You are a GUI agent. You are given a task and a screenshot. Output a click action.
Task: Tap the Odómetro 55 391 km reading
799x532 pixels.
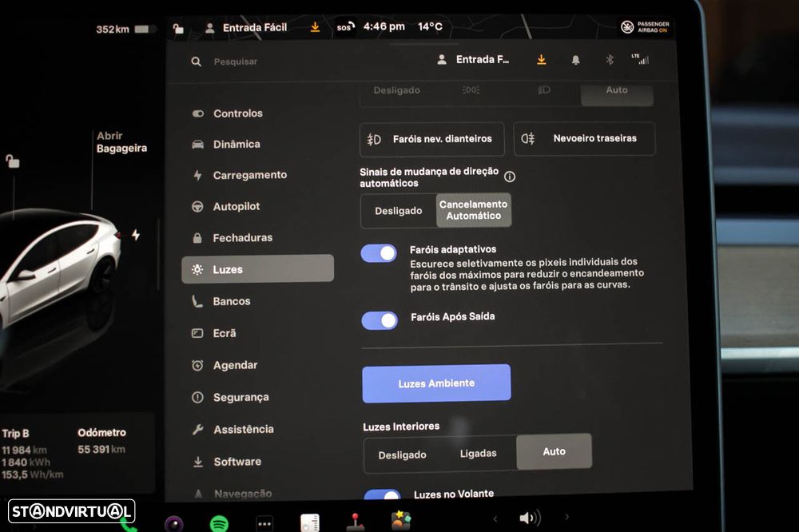(x=102, y=441)
